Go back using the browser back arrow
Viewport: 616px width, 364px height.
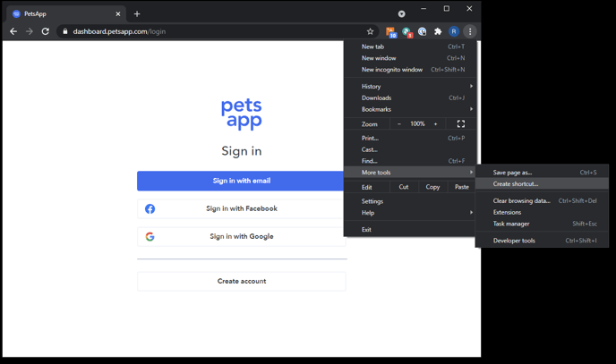click(13, 31)
